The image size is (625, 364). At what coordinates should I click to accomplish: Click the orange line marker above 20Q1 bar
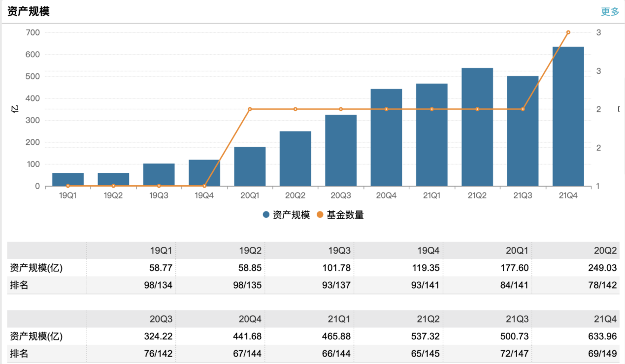[250, 109]
